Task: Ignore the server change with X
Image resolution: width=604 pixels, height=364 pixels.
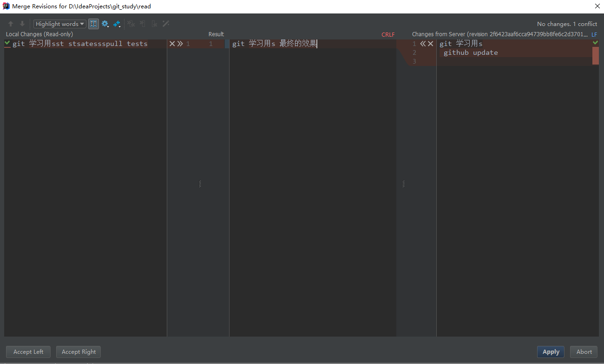Action: [x=431, y=44]
